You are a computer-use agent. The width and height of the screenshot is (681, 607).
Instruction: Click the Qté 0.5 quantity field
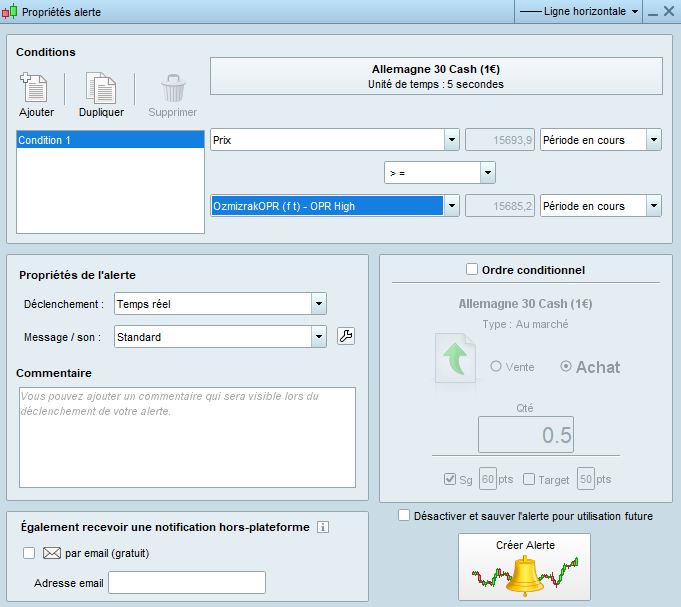(x=526, y=435)
